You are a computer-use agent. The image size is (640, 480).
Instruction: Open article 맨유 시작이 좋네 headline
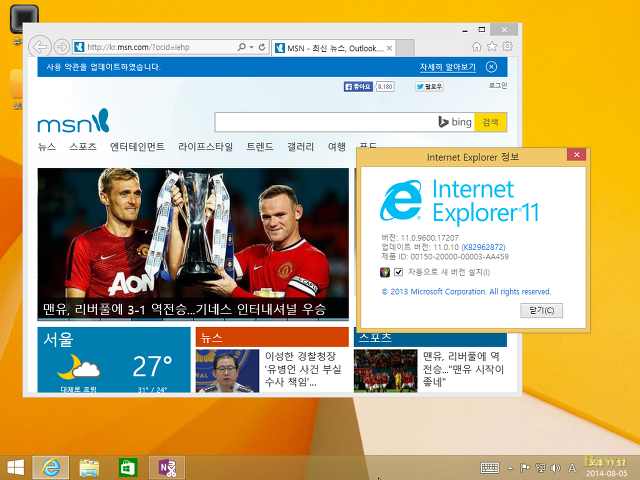pyautogui.click(x=463, y=369)
